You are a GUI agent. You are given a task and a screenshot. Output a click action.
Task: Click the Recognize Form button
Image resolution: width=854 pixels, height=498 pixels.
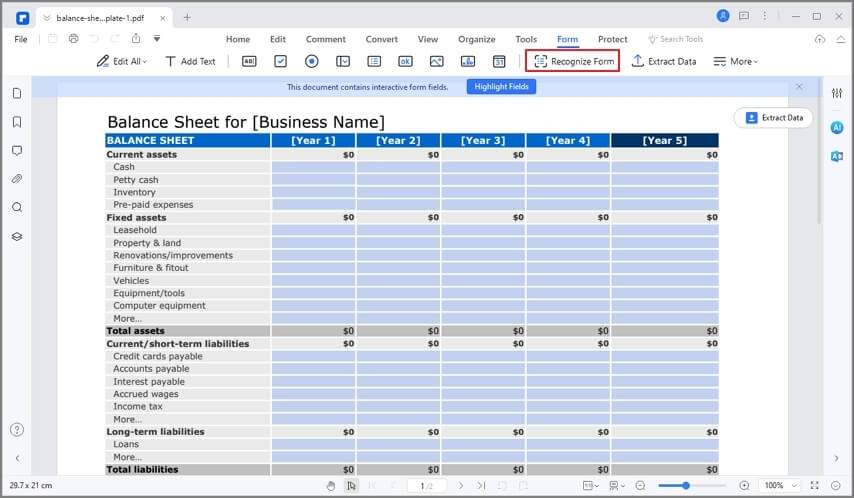572,60
